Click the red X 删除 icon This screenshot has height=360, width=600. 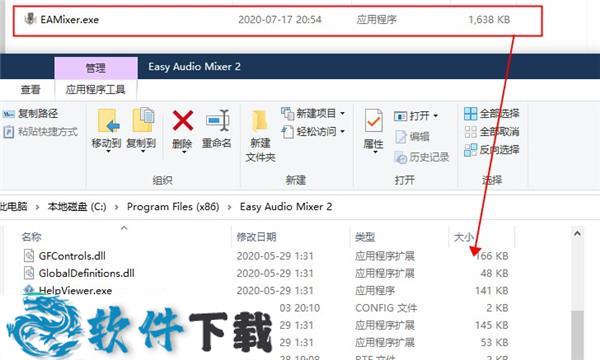pos(183,121)
